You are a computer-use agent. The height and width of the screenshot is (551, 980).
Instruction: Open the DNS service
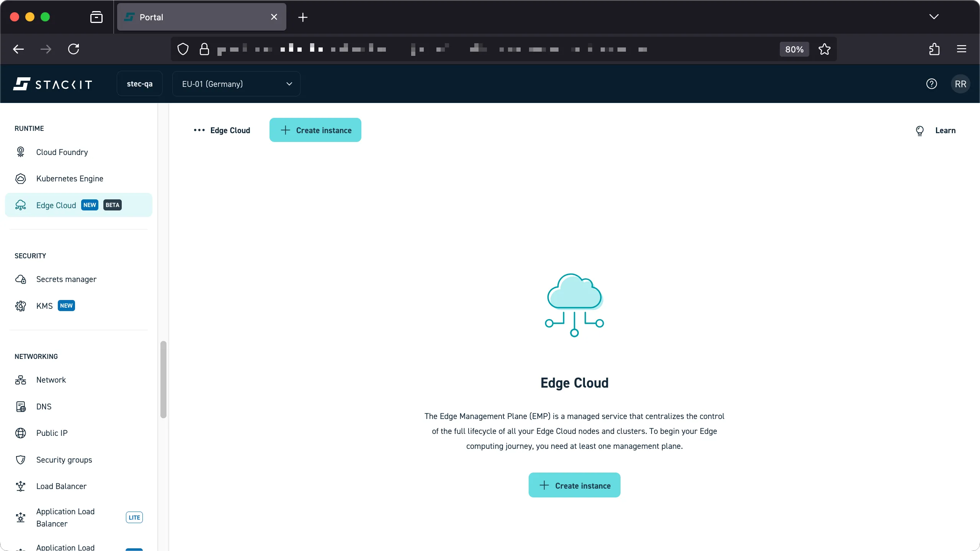point(44,406)
